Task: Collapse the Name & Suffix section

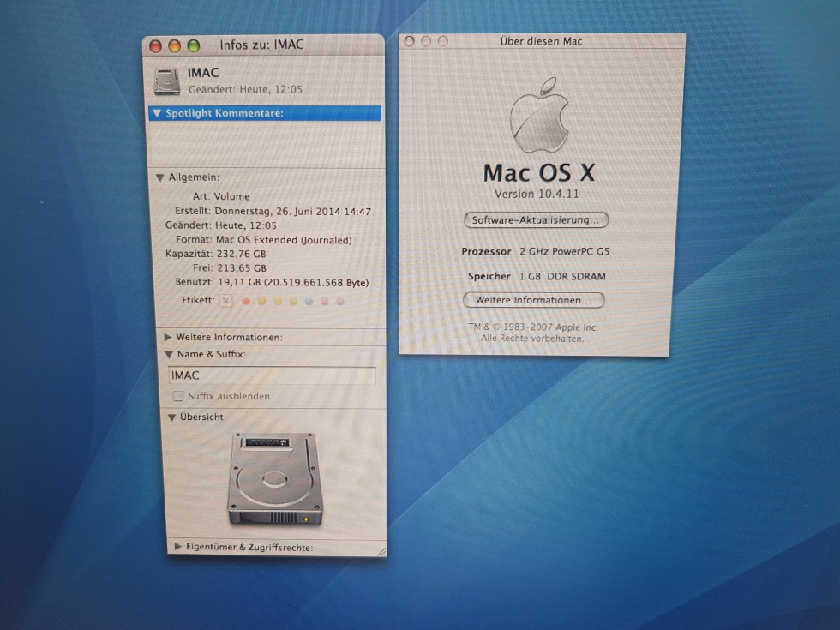Action: [169, 354]
